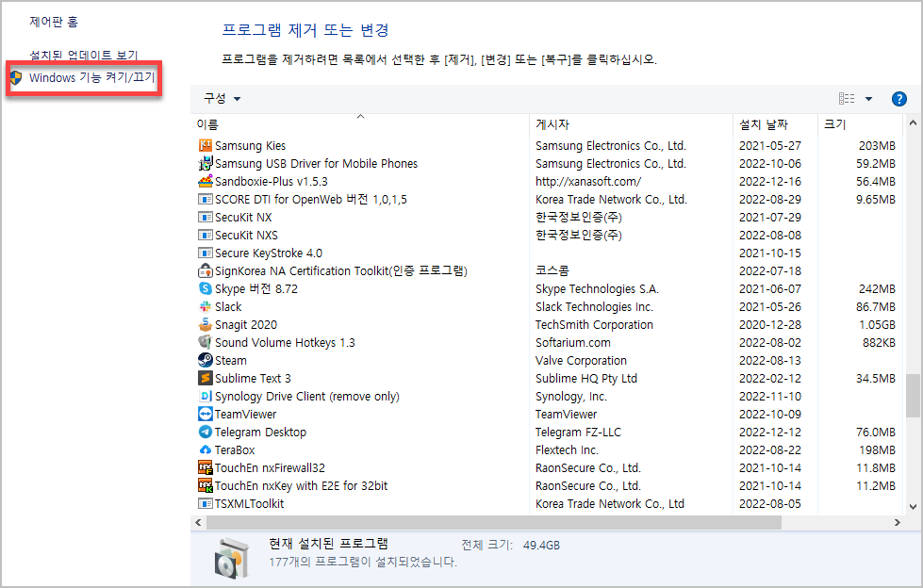The image size is (923, 588).
Task: Select the Slack entry name
Action: (228, 306)
